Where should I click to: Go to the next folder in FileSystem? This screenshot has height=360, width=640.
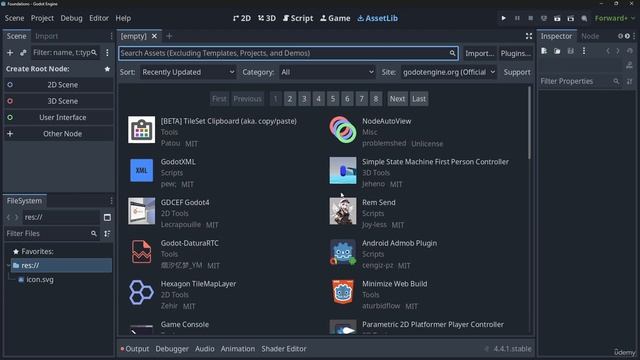(x=16, y=218)
